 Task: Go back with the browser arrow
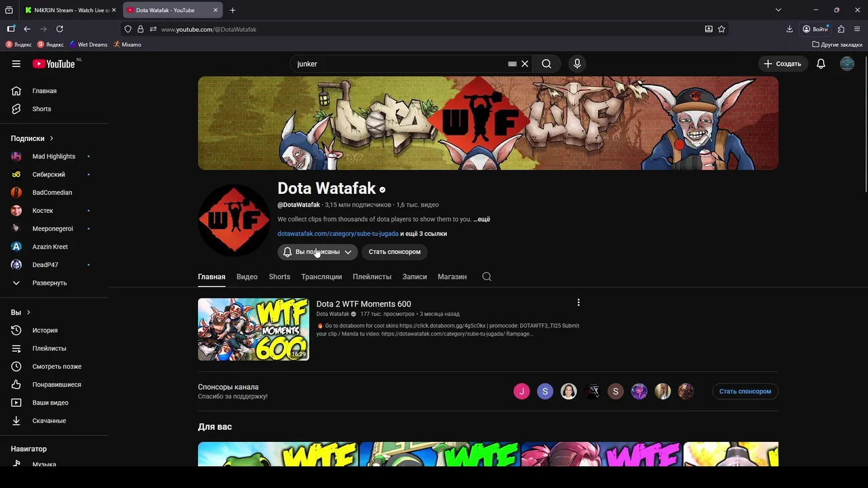[27, 29]
